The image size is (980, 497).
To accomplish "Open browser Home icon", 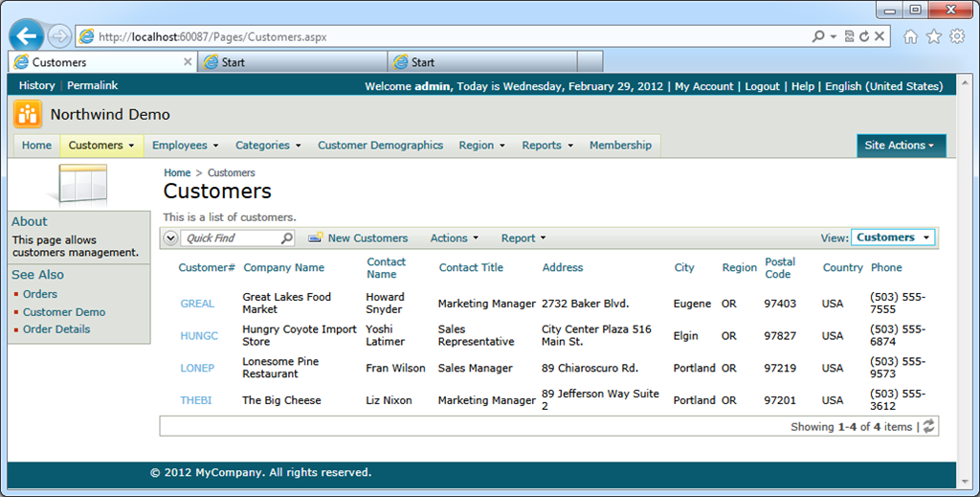I will tap(910, 36).
